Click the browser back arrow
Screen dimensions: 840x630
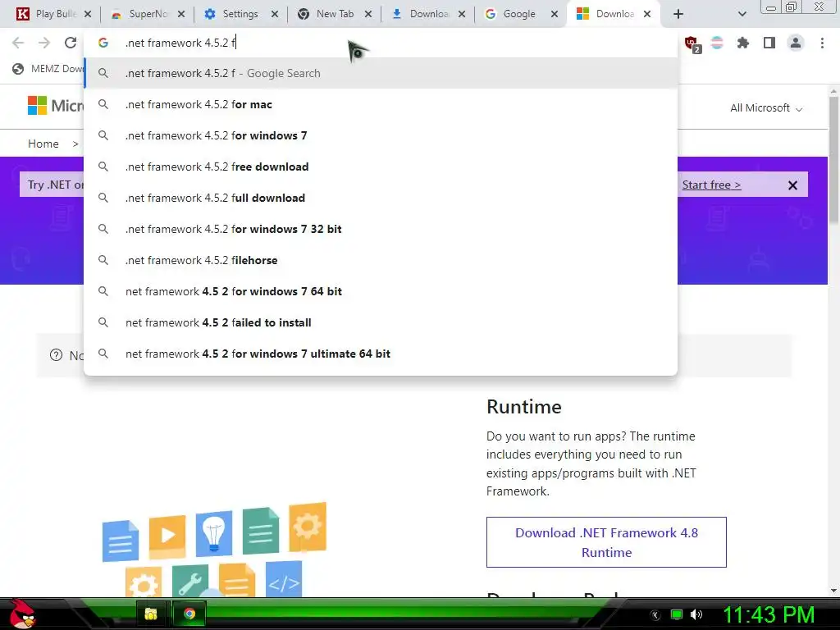[18, 43]
